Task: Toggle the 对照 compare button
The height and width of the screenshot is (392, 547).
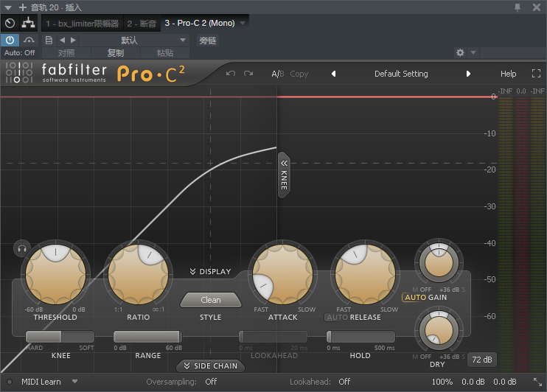Action: tap(66, 53)
